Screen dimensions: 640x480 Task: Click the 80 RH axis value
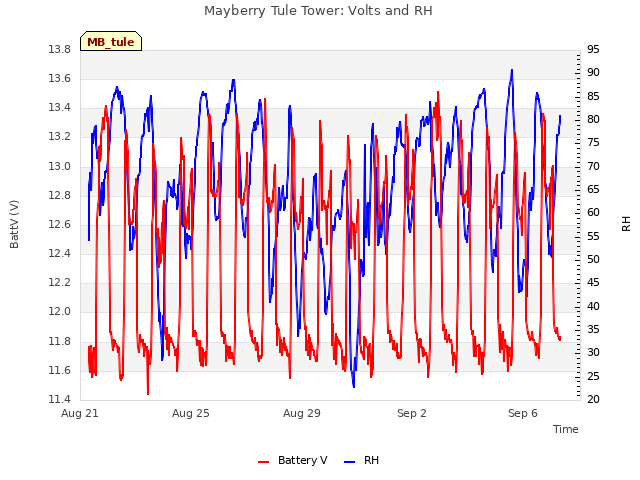tap(593, 120)
